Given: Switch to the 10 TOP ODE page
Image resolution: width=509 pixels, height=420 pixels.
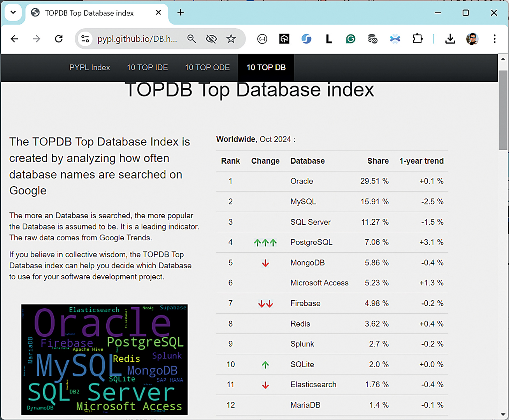Looking at the screenshot, I should click(x=207, y=67).
